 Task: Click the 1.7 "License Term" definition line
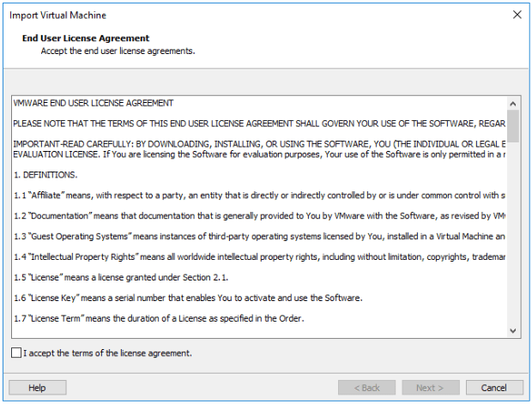[159, 319]
